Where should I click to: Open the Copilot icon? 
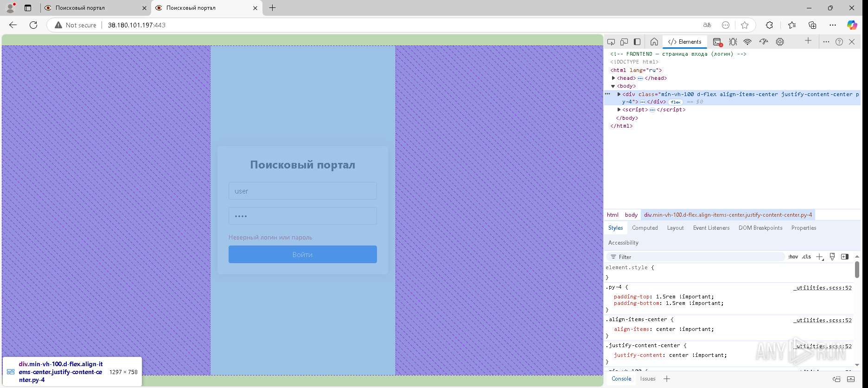852,25
